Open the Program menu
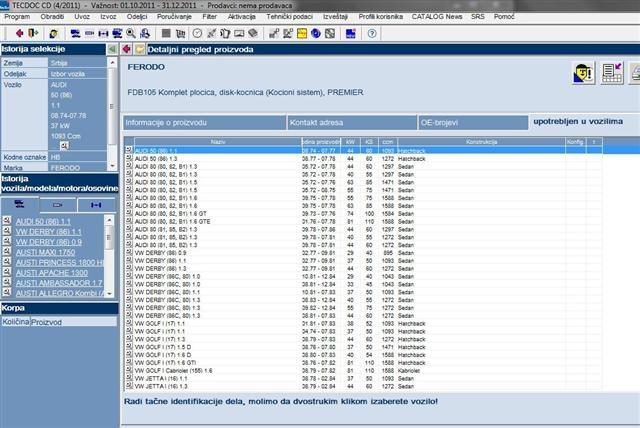640x428 pixels. tap(17, 17)
